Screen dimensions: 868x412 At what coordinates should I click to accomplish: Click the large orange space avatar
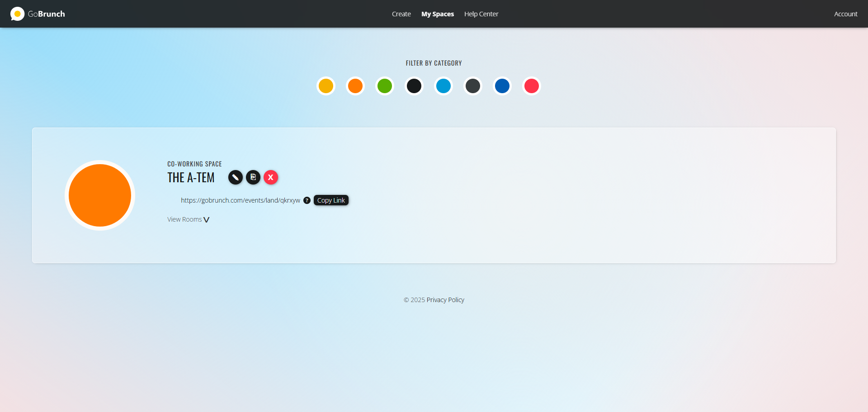pos(100,195)
